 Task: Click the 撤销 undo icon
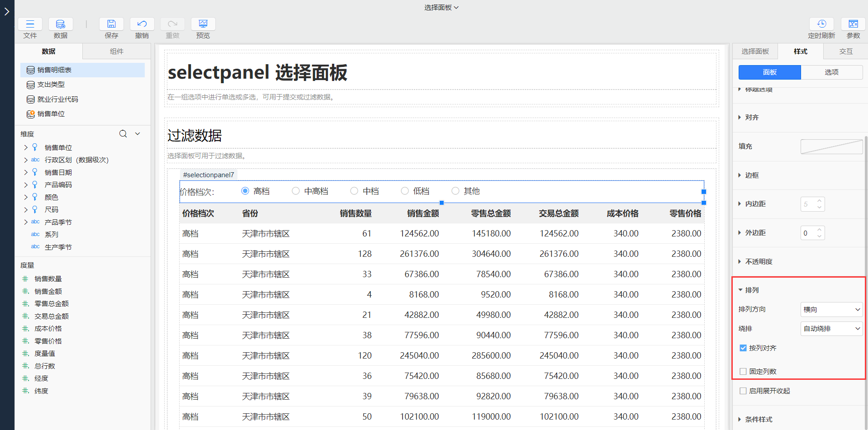pos(142,24)
